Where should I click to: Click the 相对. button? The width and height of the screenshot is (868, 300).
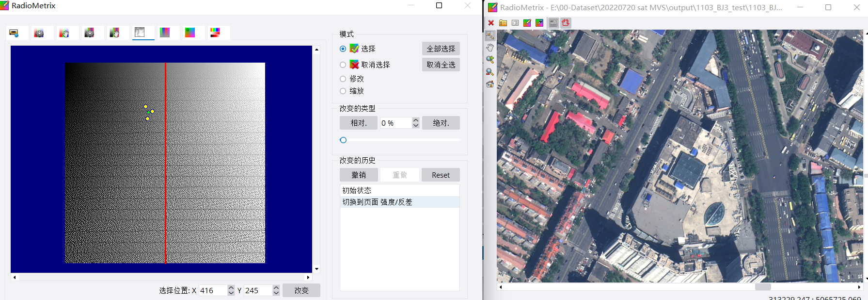(359, 123)
